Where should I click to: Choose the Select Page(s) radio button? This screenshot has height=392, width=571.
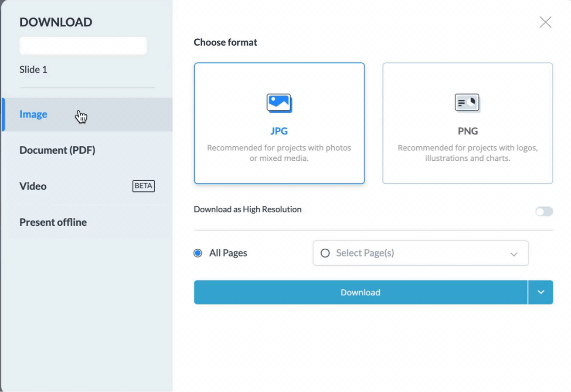click(x=325, y=253)
